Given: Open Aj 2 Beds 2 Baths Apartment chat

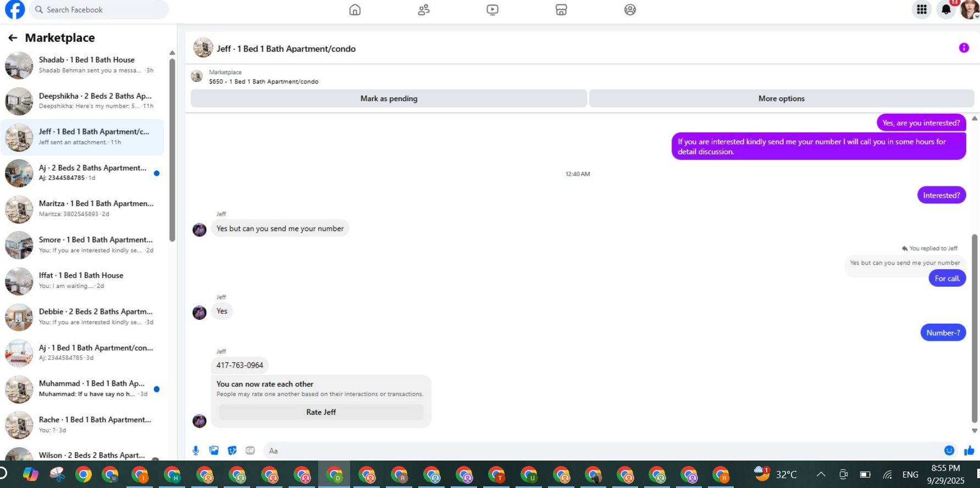Looking at the screenshot, I should click(82, 173).
